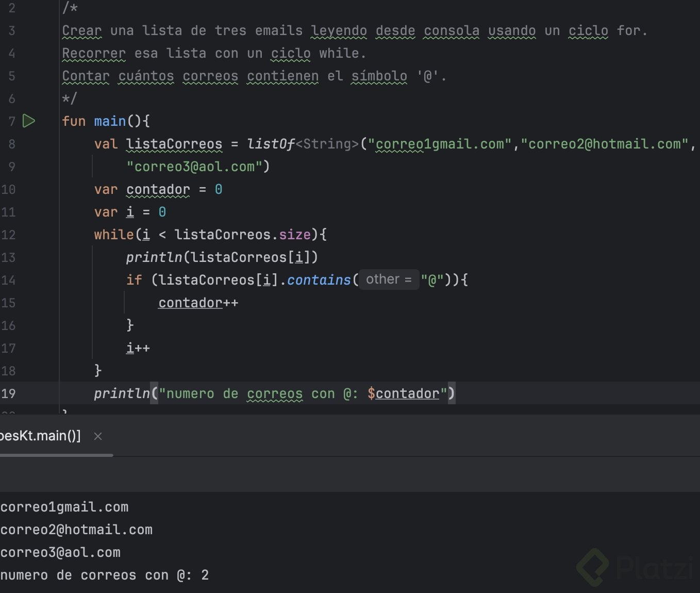Click the word 'Recorrer' in the comment
The height and width of the screenshot is (593, 700).
pos(94,53)
